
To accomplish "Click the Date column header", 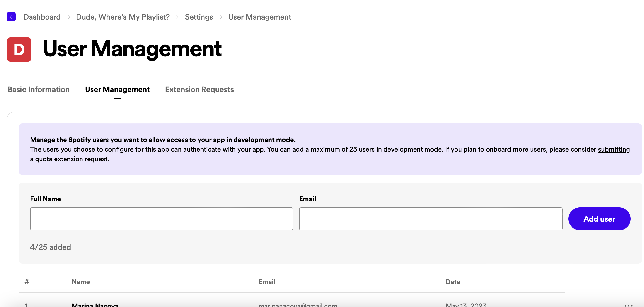I will 453,282.
